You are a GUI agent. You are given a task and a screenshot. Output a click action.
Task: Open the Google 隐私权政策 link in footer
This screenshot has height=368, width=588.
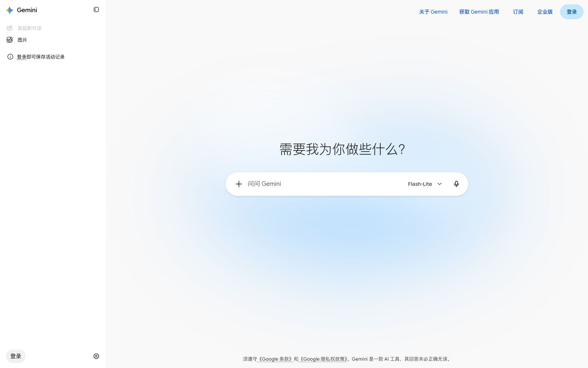tap(323, 359)
